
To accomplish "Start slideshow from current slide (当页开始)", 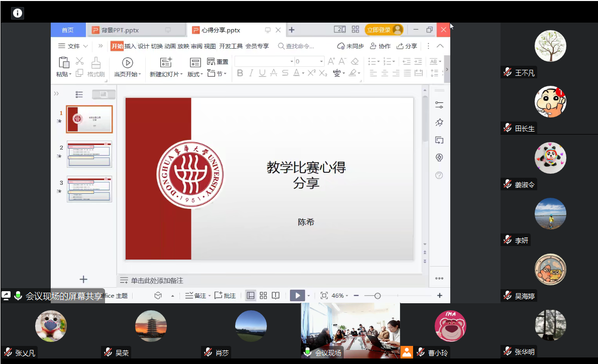I will [x=128, y=63].
